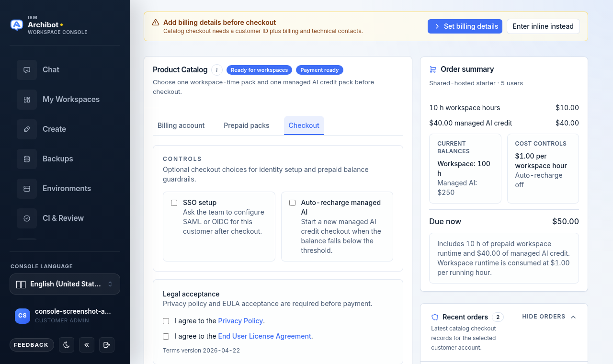The image size is (613, 364).
Task: Click the Recent orders shield icon
Action: (x=435, y=317)
